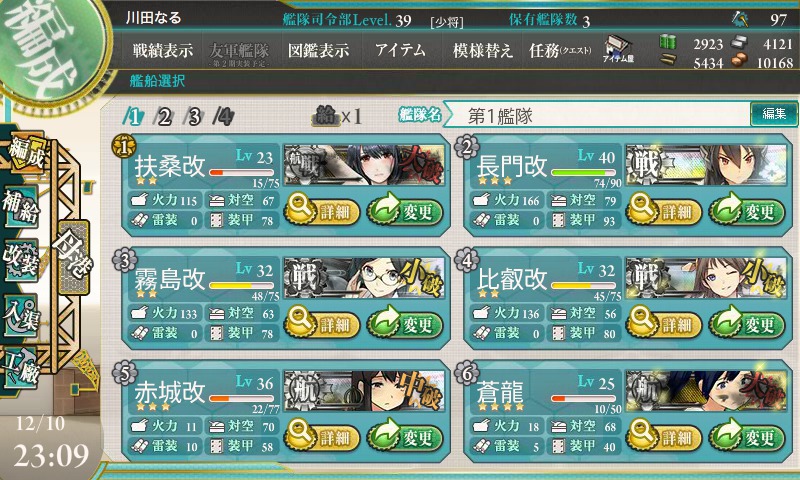The height and width of the screenshot is (480, 800).
Task: Switch to fleet tab 3
Action: (194, 117)
